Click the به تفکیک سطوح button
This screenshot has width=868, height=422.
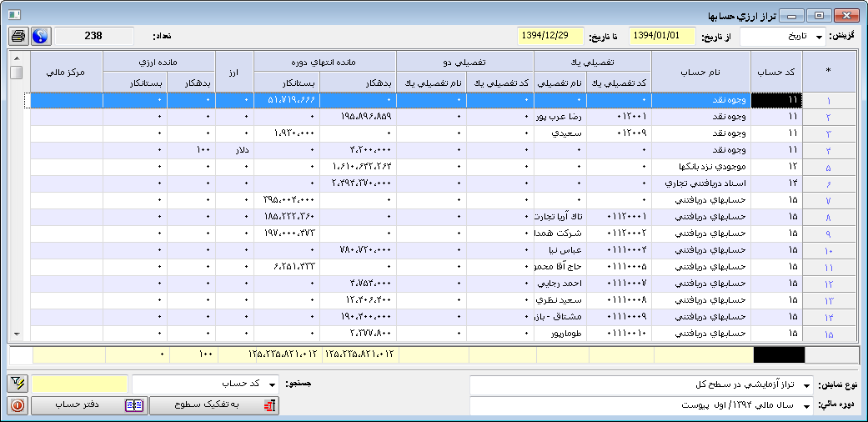[214, 405]
